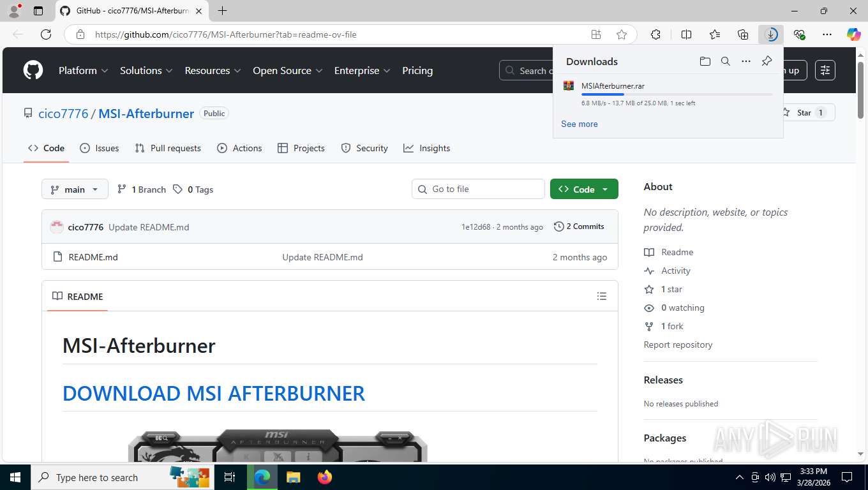Expand the Resources menu
The height and width of the screenshot is (490, 868).
[213, 70]
